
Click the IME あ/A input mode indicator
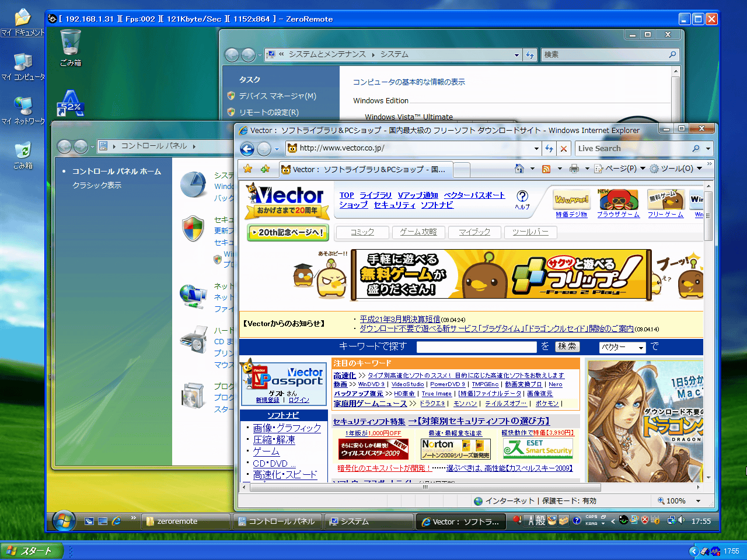532,520
